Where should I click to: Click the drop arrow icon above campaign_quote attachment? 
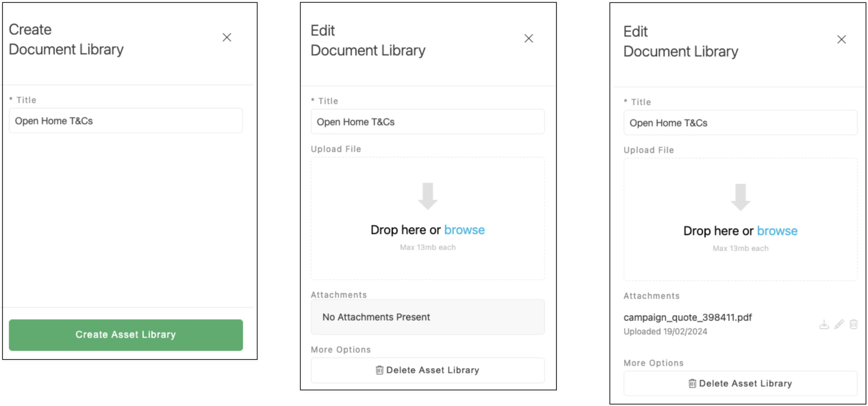pos(741,197)
